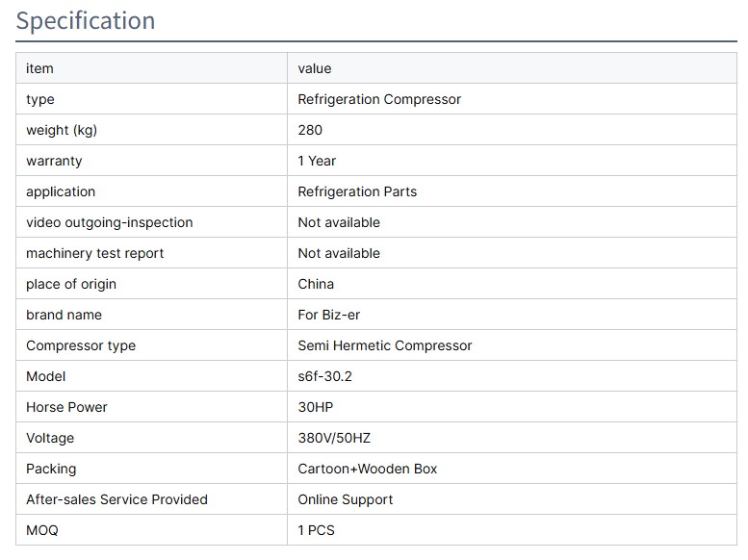The width and height of the screenshot is (748, 560).
Task: Click the 'machinery test report' label
Action: pos(94,253)
